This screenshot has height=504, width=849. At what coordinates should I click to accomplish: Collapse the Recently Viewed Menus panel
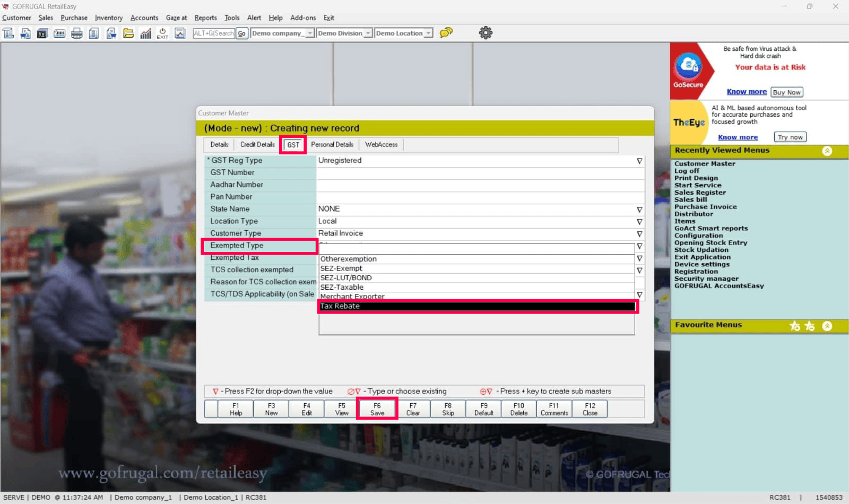pos(827,151)
